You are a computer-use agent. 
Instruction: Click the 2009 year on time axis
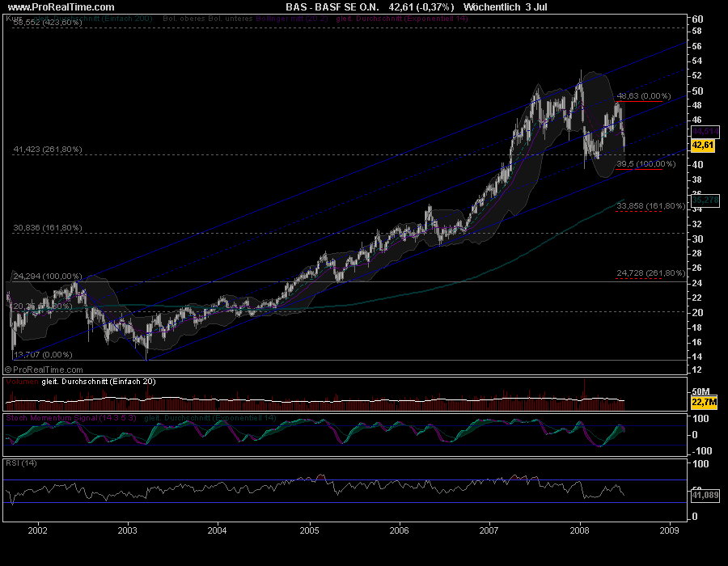pos(669,530)
